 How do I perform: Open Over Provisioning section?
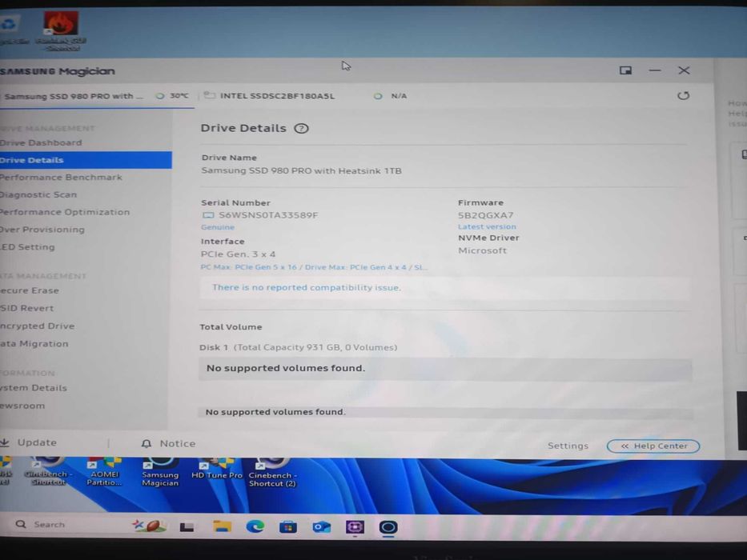pos(42,230)
